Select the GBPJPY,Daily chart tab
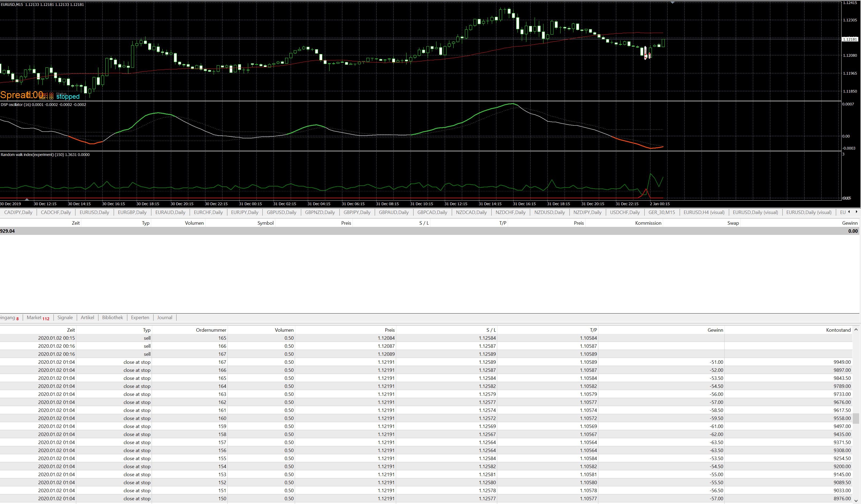Image resolution: width=861 pixels, height=504 pixels. (x=357, y=212)
